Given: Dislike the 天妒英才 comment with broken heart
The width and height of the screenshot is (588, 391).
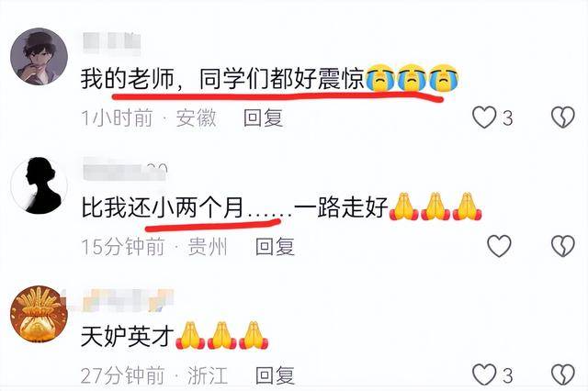Looking at the screenshot, I should pos(562,374).
